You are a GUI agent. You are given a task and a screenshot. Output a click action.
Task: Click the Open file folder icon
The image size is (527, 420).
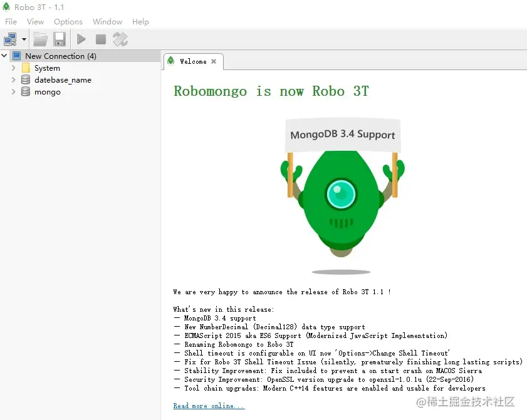(x=40, y=39)
